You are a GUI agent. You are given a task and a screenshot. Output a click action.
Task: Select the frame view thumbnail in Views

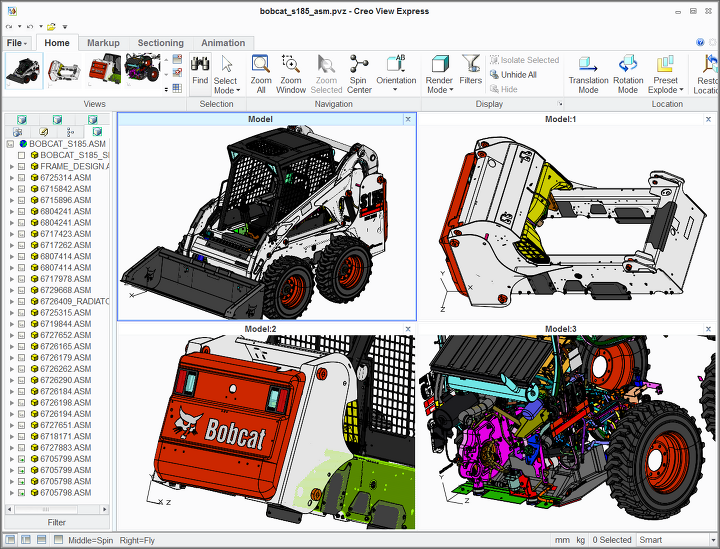coord(64,71)
